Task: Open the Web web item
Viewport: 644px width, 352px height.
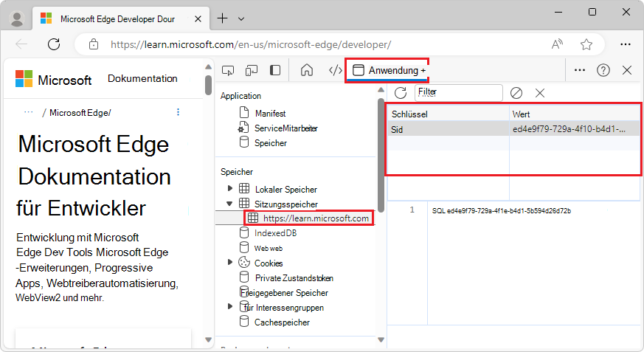Action: (x=269, y=248)
